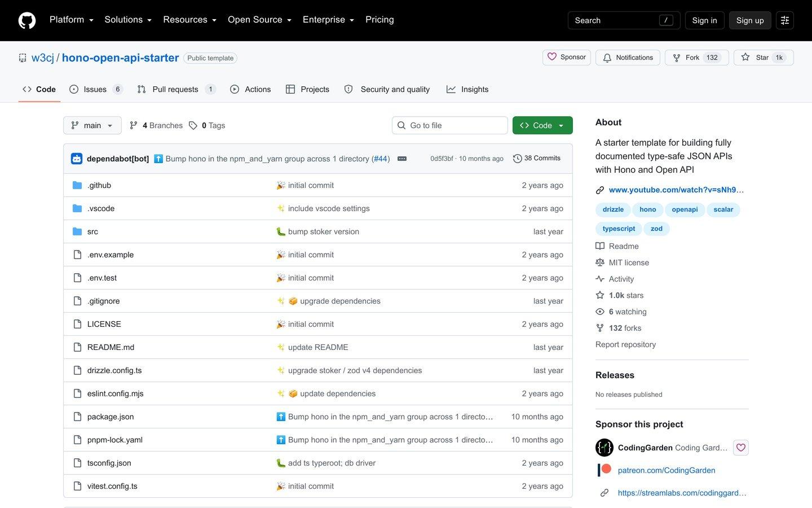Open the appearance settings icon in header
Screen dimensions: 812x508
[784, 20]
